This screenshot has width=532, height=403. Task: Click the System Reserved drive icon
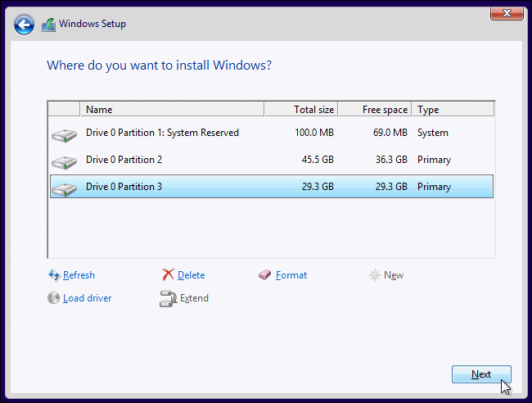pos(63,134)
